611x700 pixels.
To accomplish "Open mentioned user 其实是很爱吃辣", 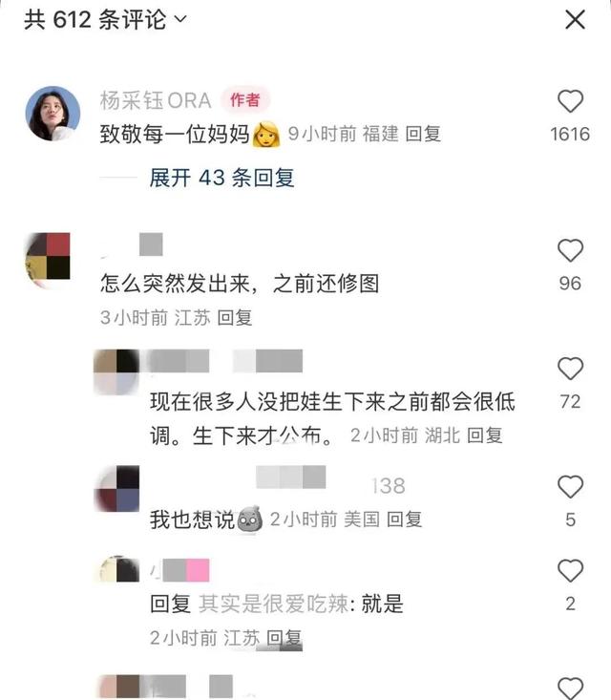I will [x=273, y=604].
